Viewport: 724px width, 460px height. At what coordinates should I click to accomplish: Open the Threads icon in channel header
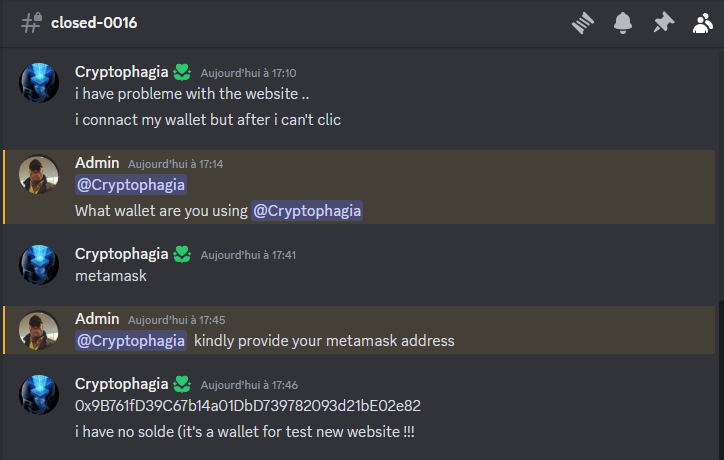coord(583,23)
